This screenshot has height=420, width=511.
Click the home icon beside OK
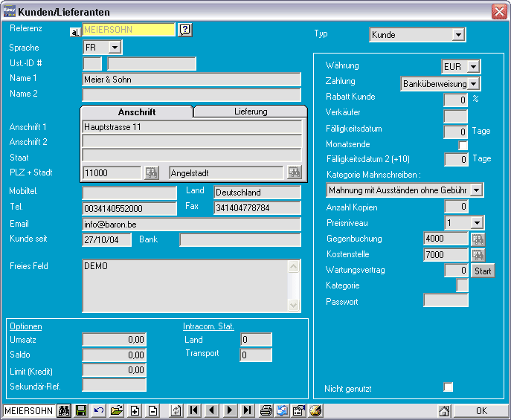coord(444,410)
